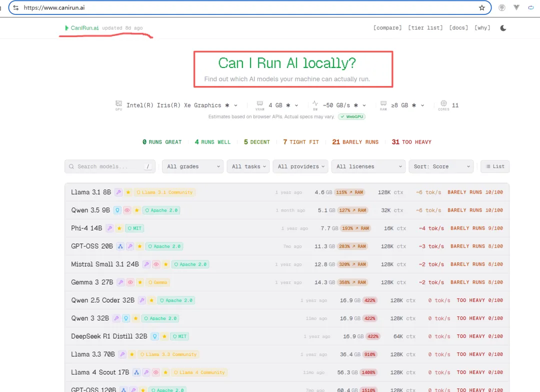The image size is (540, 392).
Task: Open the [compare] page
Action: coord(387,27)
